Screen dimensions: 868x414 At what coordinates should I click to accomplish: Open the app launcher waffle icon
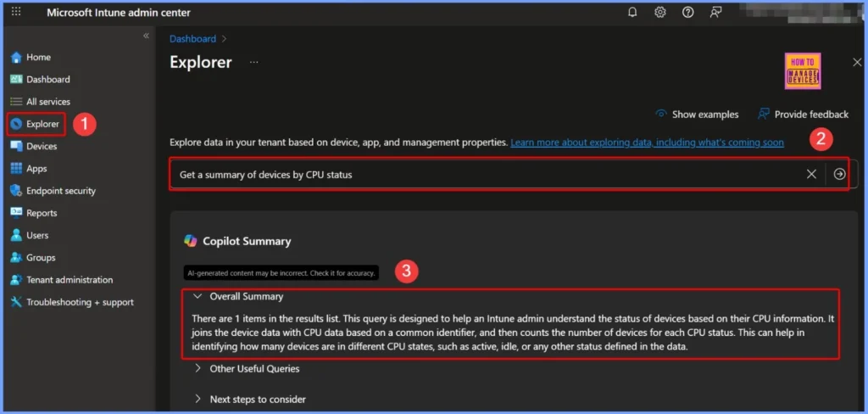click(x=16, y=12)
